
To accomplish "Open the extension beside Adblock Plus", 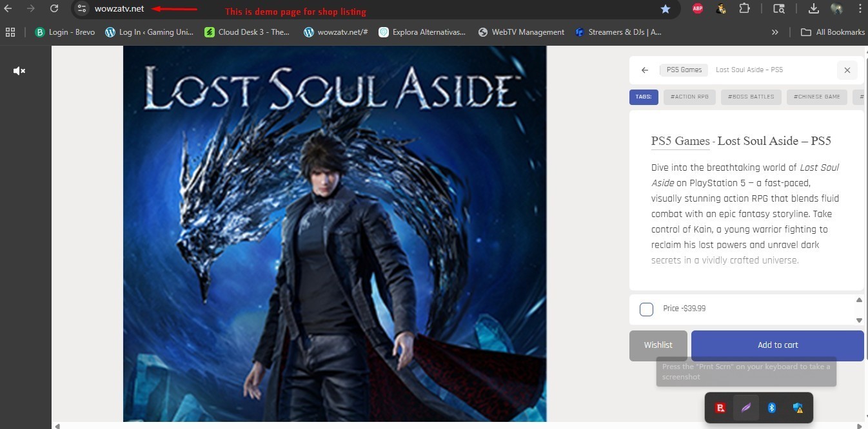I will (721, 9).
